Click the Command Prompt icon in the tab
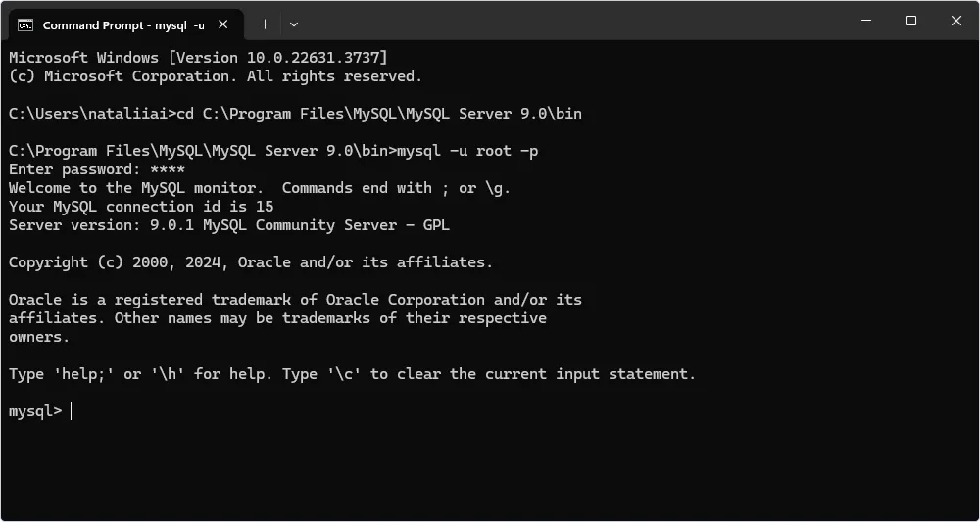Image resolution: width=980 pixels, height=522 pixels. [25, 24]
